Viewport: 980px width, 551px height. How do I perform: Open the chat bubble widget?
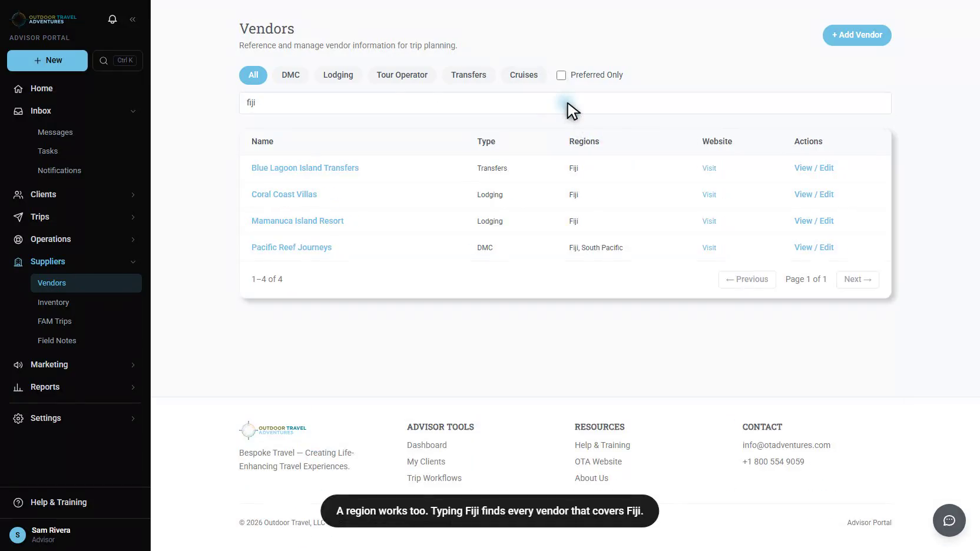click(x=949, y=520)
